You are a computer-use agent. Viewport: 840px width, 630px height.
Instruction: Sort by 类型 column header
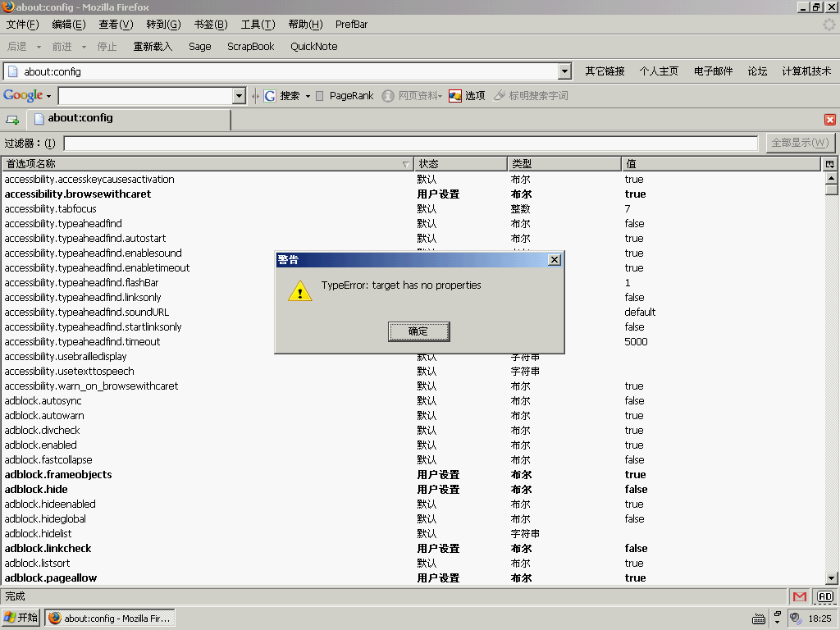pyautogui.click(x=564, y=164)
